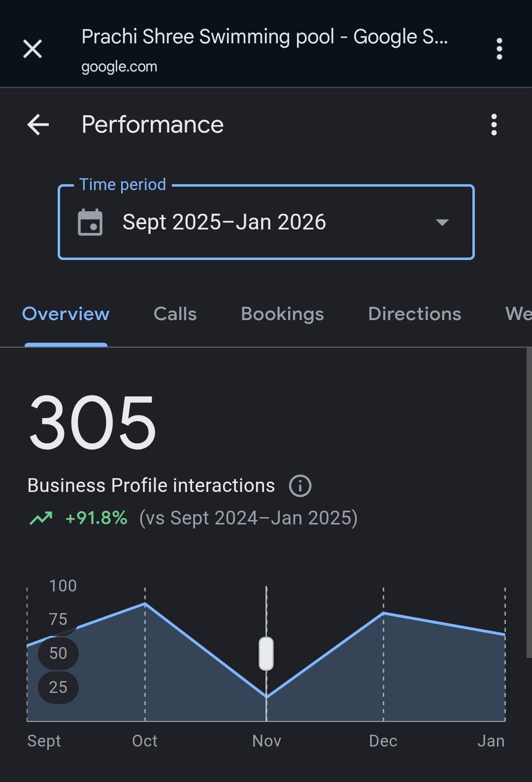Open the Sept 2025–Jan 2026 period selector
532x782 pixels.
coord(224,223)
